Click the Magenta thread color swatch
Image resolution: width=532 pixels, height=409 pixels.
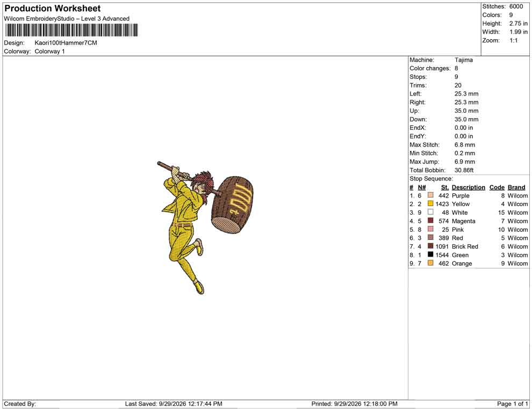[430, 221]
